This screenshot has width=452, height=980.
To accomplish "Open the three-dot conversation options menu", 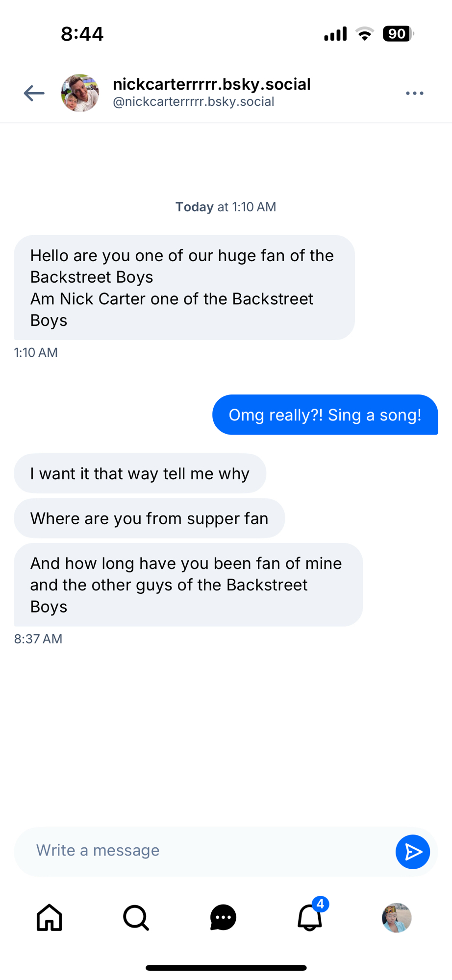I will pos(414,93).
